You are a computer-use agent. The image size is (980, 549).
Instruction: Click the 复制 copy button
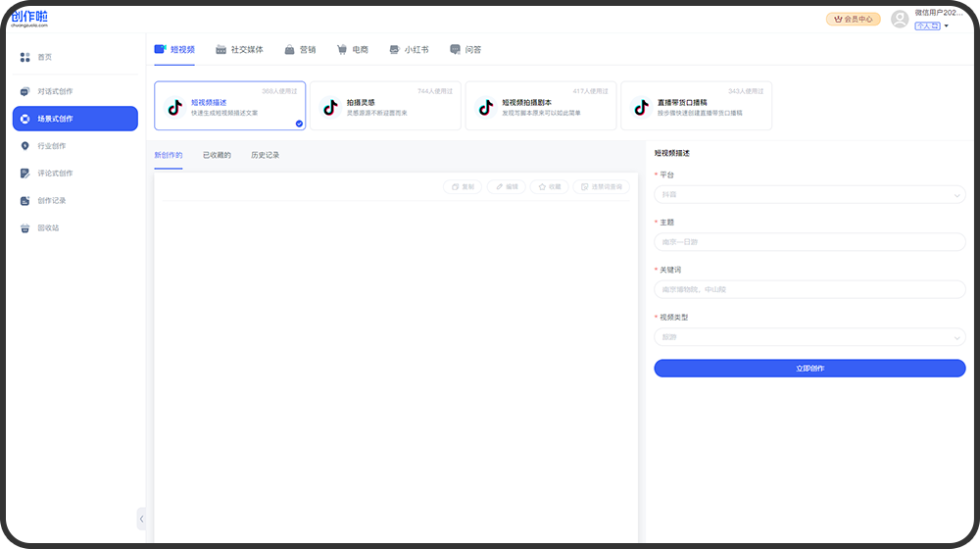pyautogui.click(x=463, y=186)
